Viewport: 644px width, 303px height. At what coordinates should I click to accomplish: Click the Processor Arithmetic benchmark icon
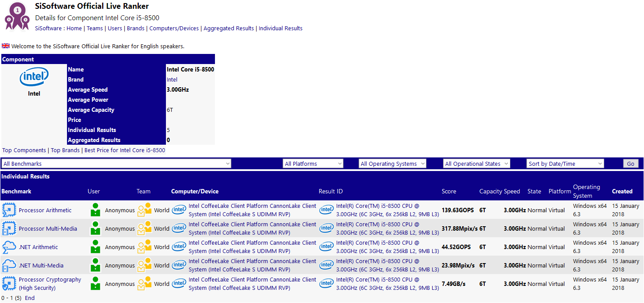tap(9, 210)
